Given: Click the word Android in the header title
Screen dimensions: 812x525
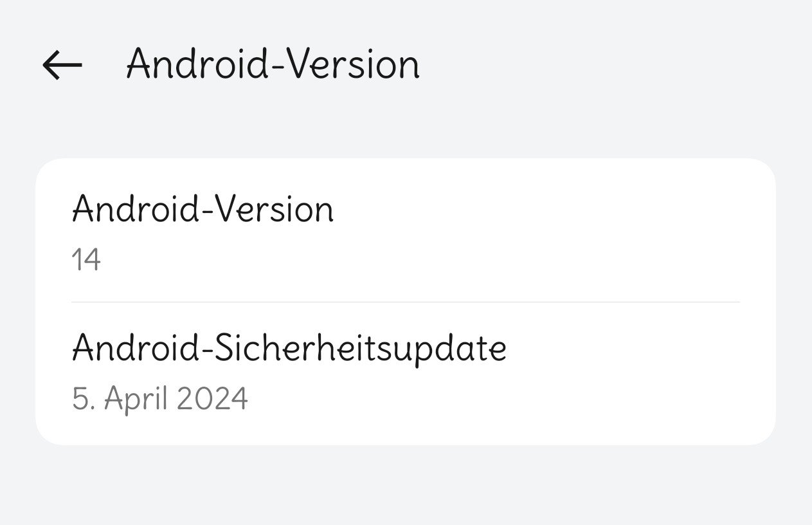Looking at the screenshot, I should (195, 64).
